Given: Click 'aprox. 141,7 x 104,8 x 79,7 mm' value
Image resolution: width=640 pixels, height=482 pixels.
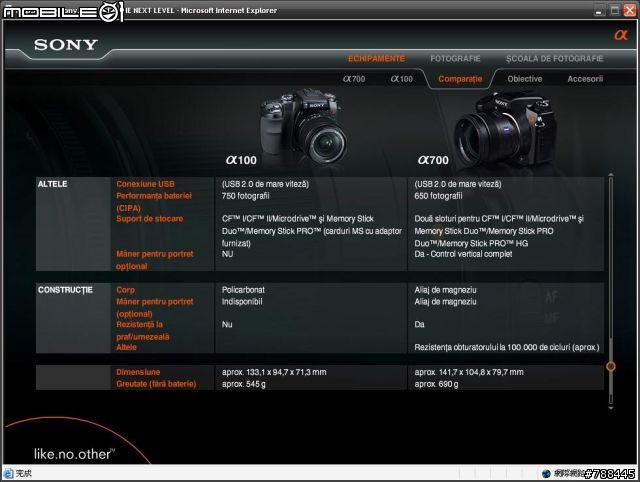Looking at the screenshot, I should tap(469, 372).
